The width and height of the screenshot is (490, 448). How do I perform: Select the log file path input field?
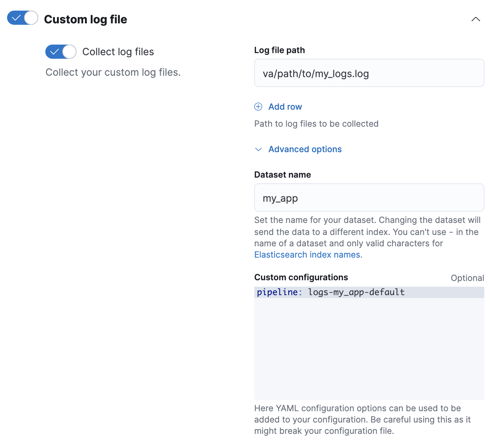tap(369, 73)
